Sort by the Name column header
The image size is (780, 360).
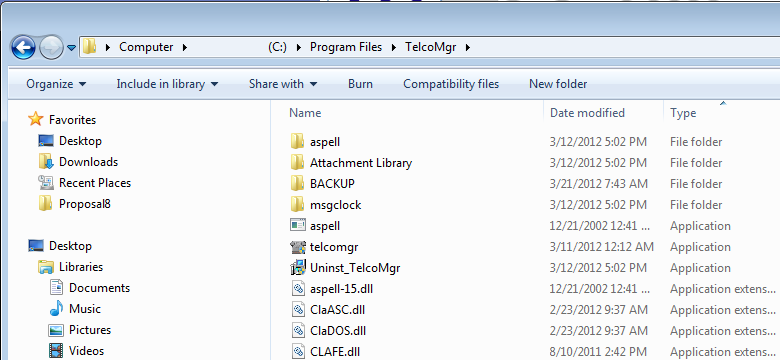[x=305, y=113]
